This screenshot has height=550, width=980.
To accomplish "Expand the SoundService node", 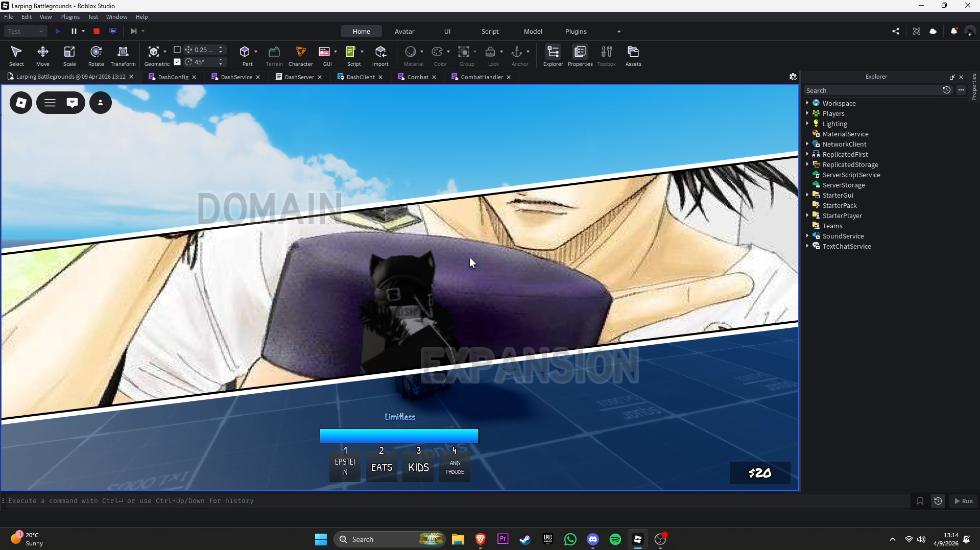I will [x=807, y=235].
